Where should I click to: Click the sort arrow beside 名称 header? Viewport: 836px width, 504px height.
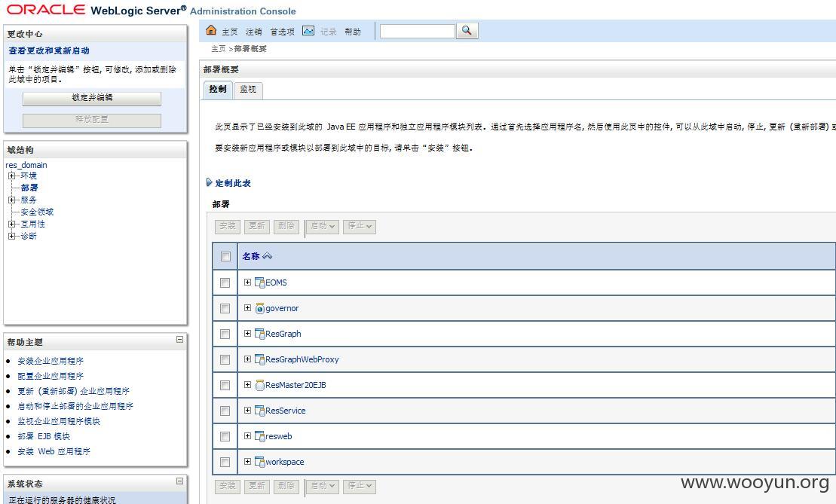[267, 256]
